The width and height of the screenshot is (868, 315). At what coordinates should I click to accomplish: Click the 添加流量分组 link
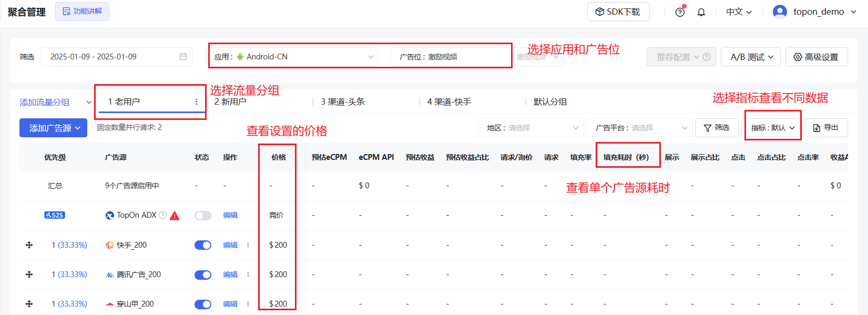click(x=45, y=102)
